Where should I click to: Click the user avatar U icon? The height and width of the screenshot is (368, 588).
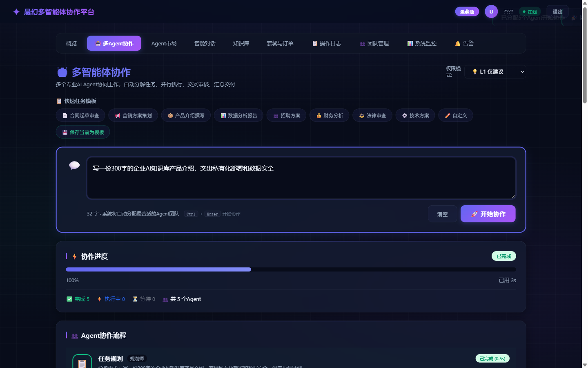(x=491, y=11)
